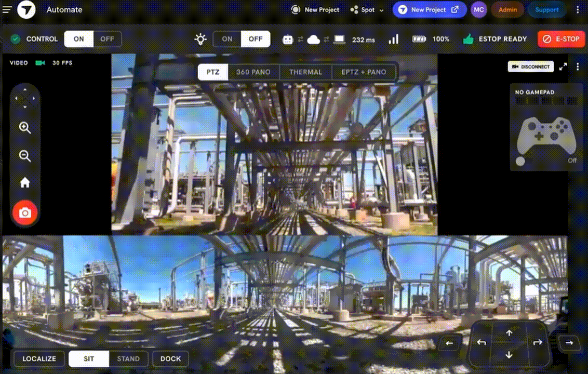Click the Automate logo icon
The height and width of the screenshot is (374, 588).
point(26,10)
